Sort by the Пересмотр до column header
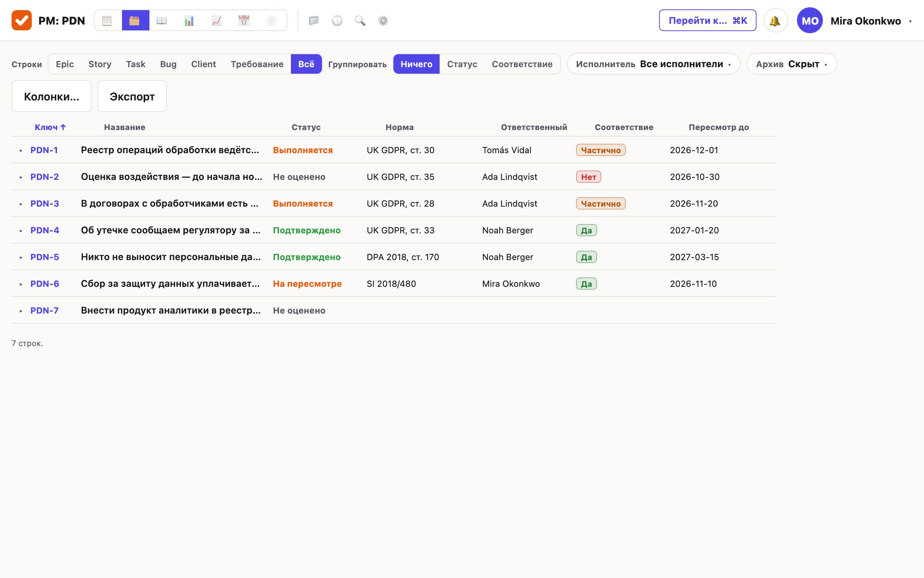Viewport: 924px width, 578px height. click(719, 127)
